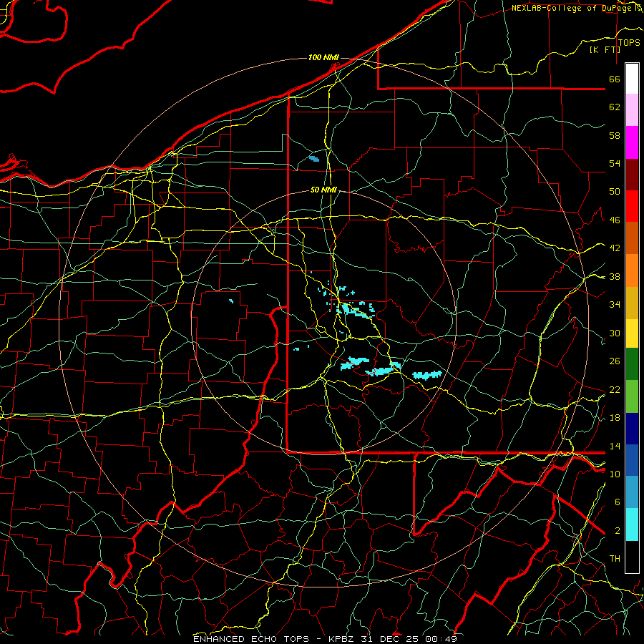
Task: Click the 14 legend value
Action: click(x=615, y=446)
